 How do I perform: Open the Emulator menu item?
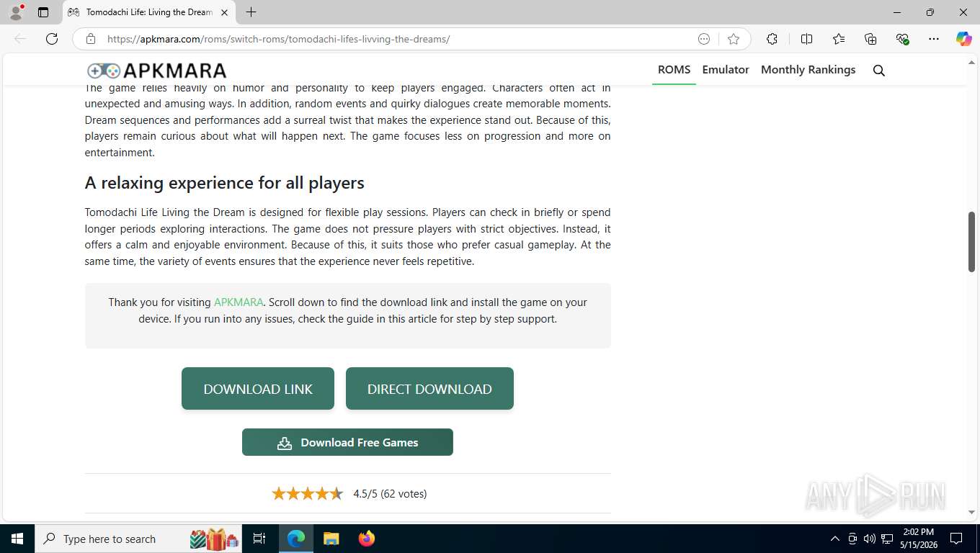point(726,70)
